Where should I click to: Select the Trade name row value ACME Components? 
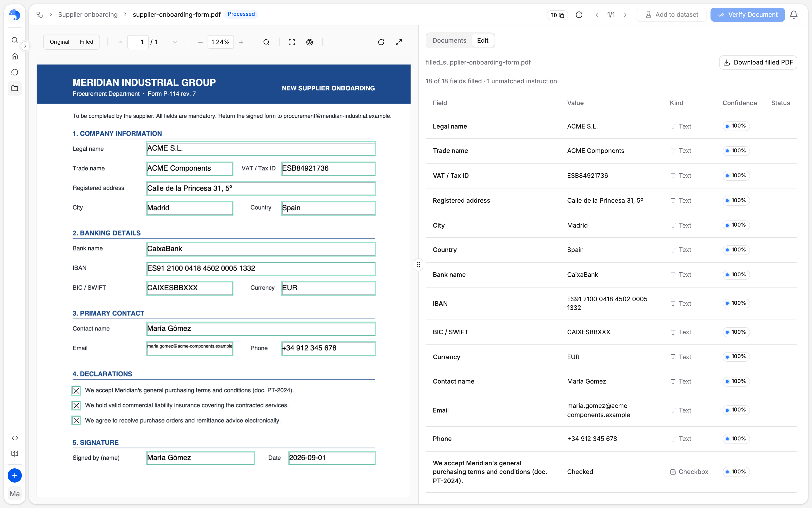[x=596, y=151]
